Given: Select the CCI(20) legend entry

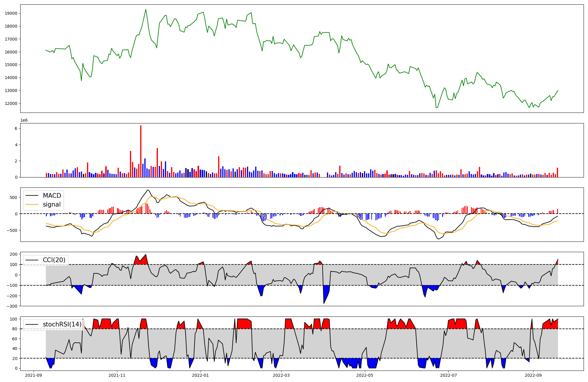Looking at the screenshot, I should (54, 260).
